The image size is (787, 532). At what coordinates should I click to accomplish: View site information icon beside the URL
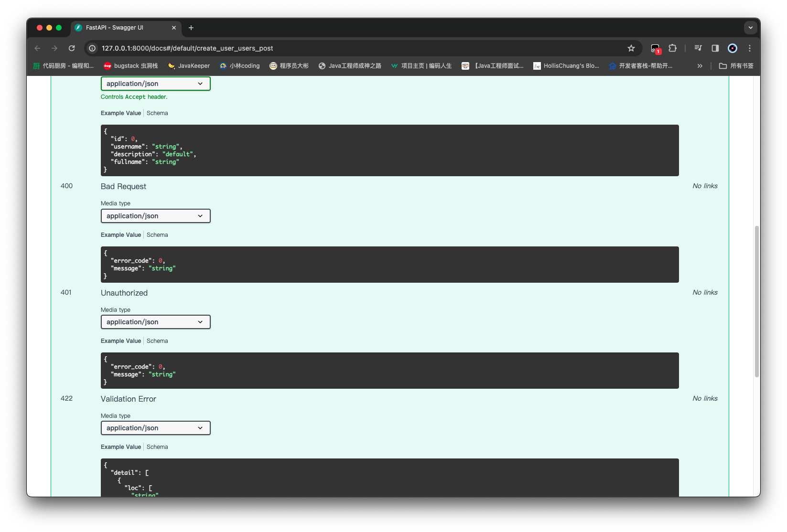tap(93, 48)
